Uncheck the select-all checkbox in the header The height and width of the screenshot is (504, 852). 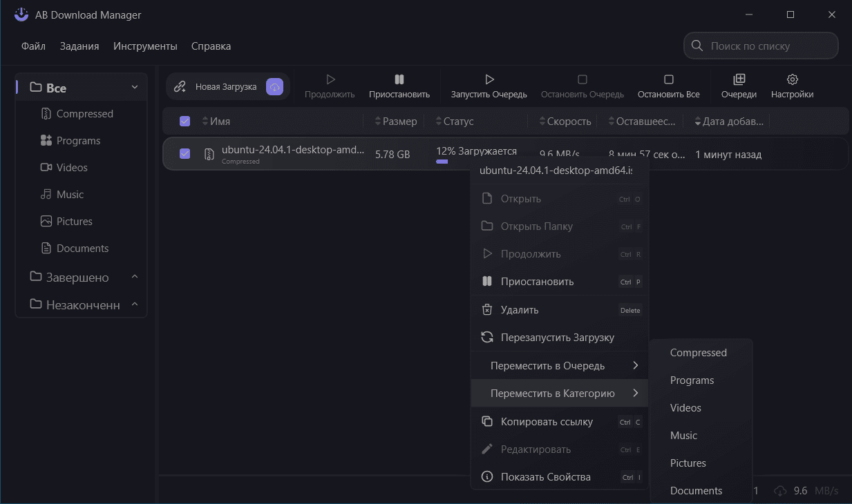pyautogui.click(x=184, y=122)
